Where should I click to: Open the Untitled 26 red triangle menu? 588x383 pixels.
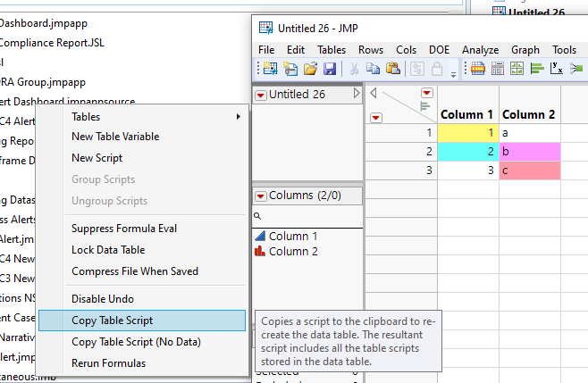261,96
